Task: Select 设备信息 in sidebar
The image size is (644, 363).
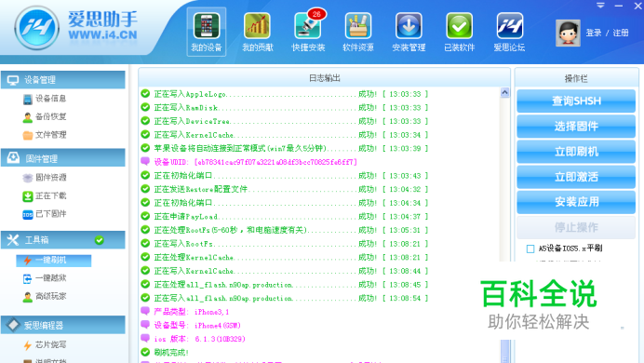Action: [x=45, y=99]
